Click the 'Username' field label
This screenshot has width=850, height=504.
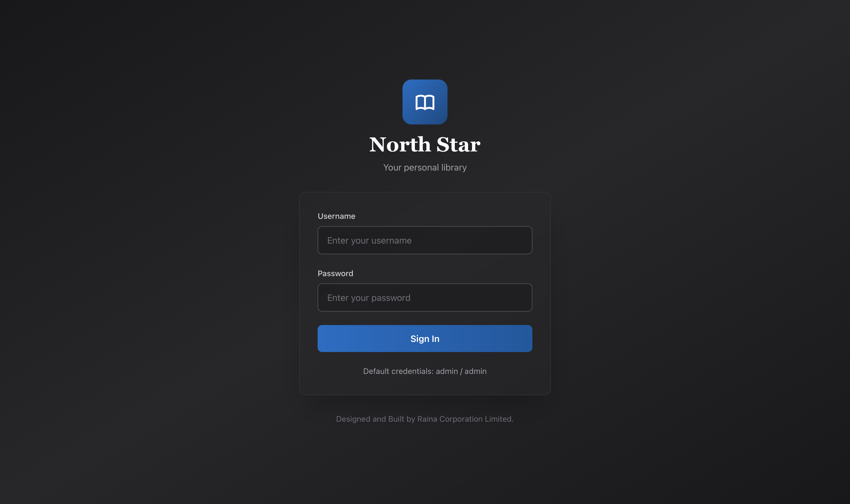(x=337, y=216)
